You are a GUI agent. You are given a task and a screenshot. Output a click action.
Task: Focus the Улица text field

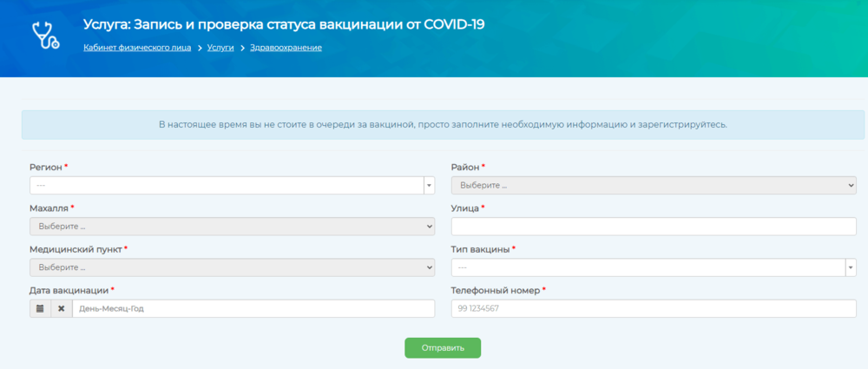(654, 227)
